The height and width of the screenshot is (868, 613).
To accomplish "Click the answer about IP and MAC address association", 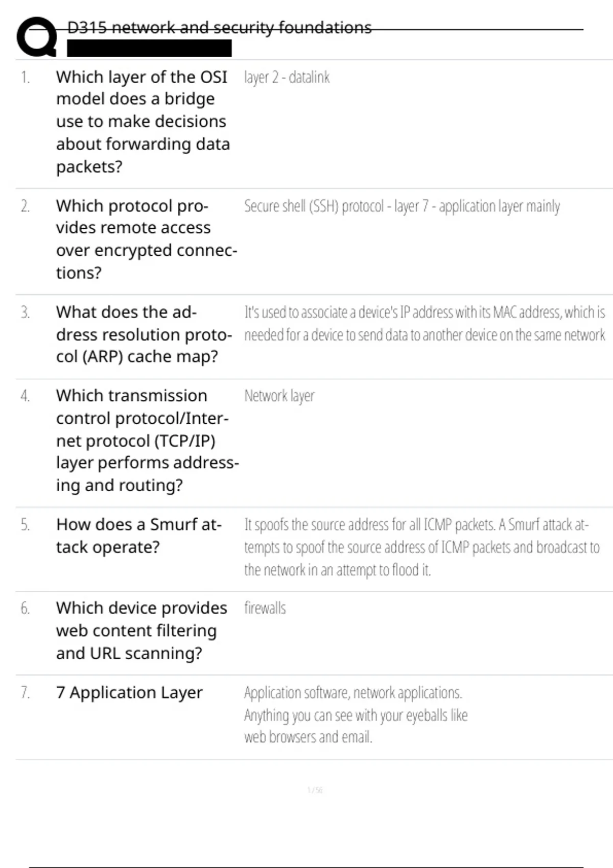I will tap(424, 323).
